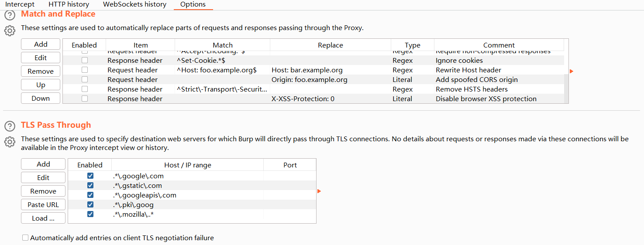Click Add in TLS Pass Through
Screen dimensions: 644x245
(x=43, y=164)
